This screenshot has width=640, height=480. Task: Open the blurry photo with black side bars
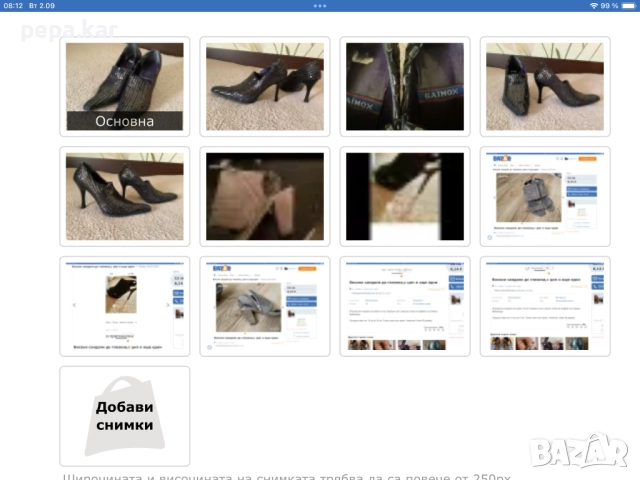coord(405,196)
